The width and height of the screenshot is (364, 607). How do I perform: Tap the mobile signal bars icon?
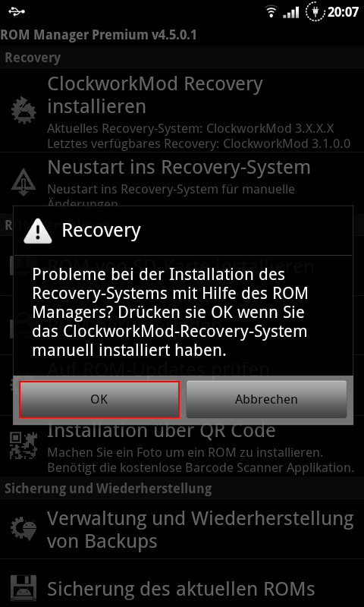[291, 12]
